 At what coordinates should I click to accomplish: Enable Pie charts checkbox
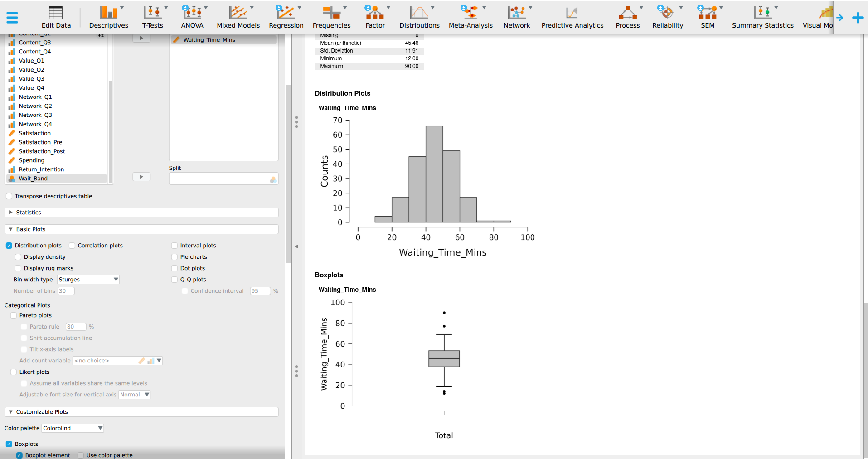(x=175, y=257)
